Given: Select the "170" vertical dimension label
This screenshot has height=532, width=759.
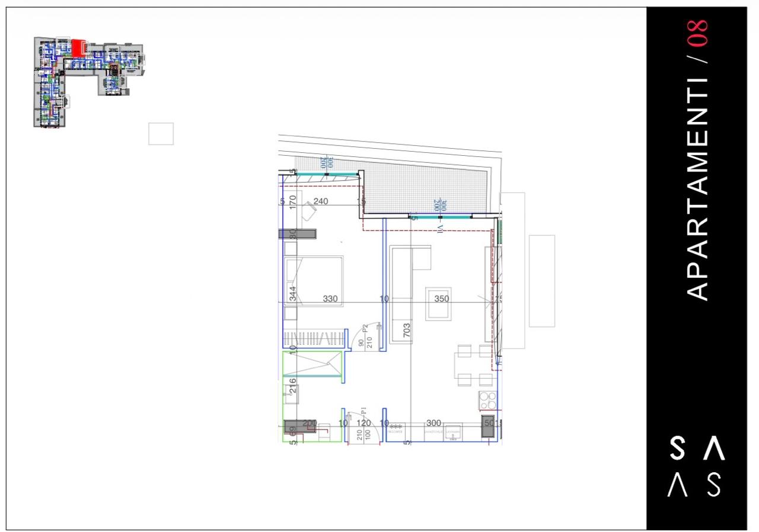Looking at the screenshot, I should point(292,202).
